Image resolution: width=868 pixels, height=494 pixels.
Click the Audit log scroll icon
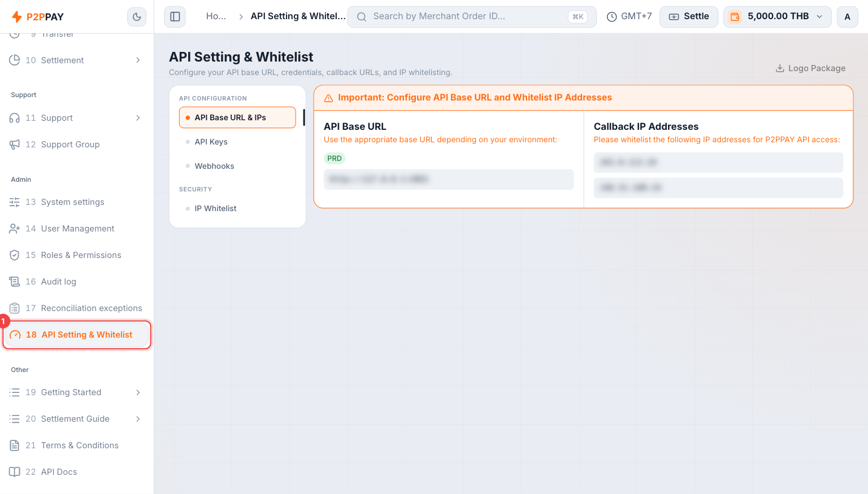point(15,282)
